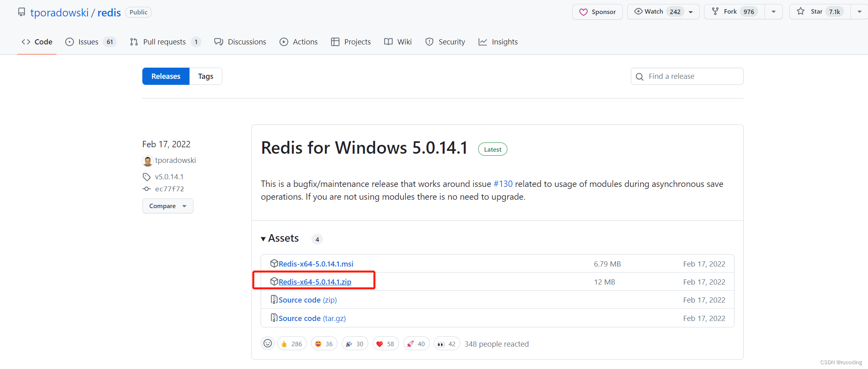Toggle the hooray reaction with 30
The width and height of the screenshot is (868, 369).
(x=355, y=344)
